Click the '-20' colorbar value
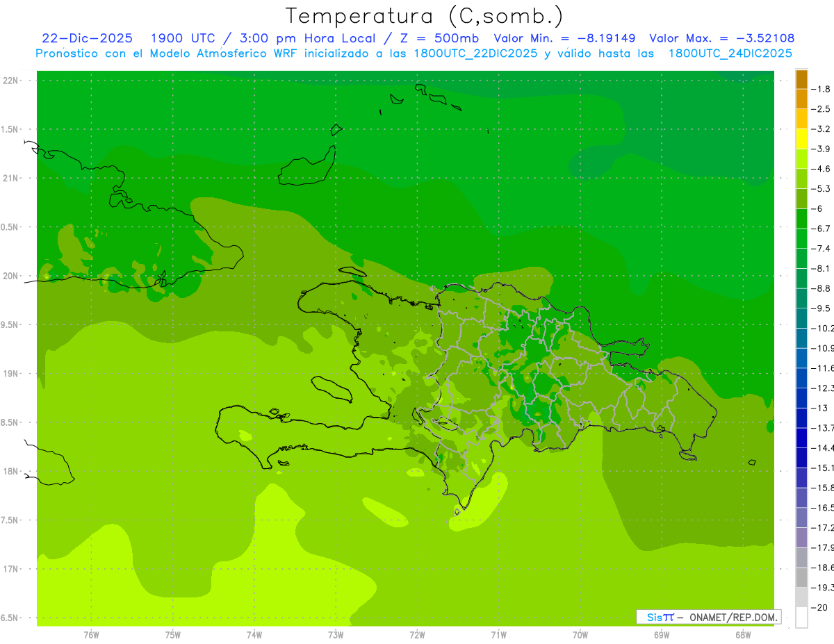 [820, 607]
